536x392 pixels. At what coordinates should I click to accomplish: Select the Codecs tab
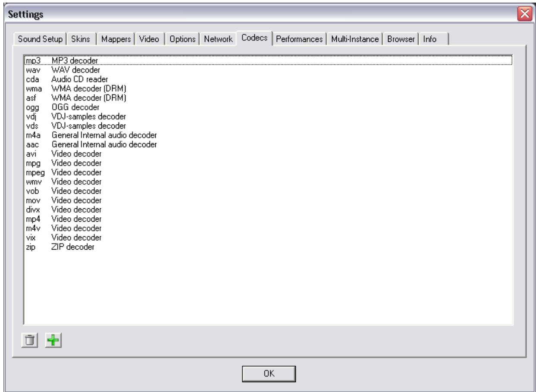pyautogui.click(x=255, y=38)
